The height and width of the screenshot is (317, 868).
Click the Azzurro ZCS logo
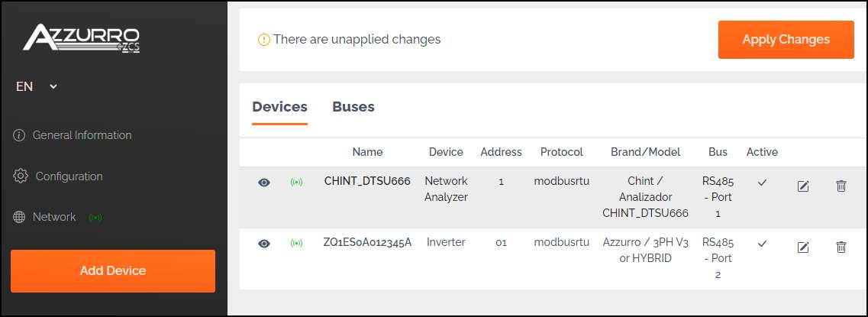point(82,38)
